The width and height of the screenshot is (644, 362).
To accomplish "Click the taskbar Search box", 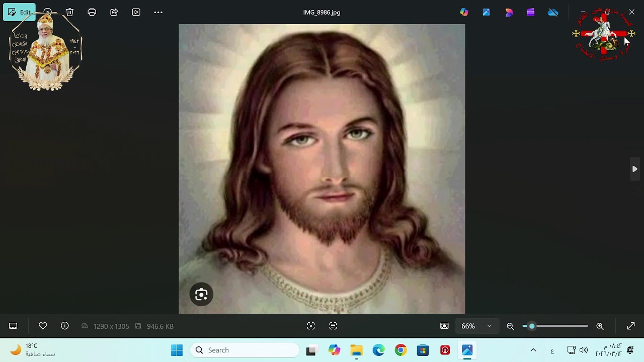I will tap(245, 350).
